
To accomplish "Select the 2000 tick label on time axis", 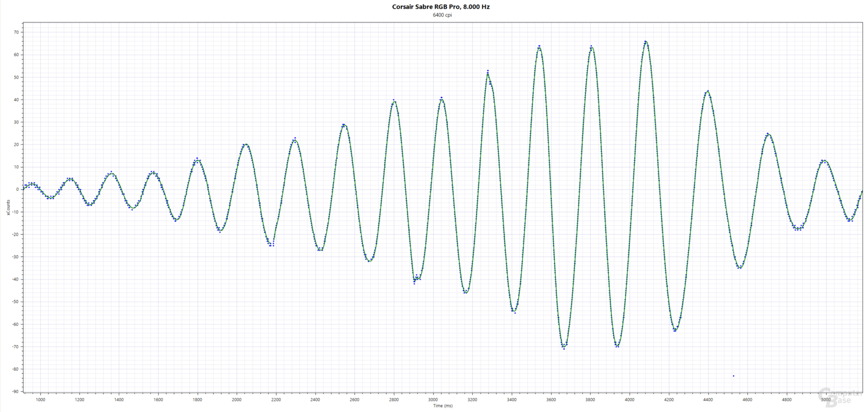I will [x=236, y=399].
